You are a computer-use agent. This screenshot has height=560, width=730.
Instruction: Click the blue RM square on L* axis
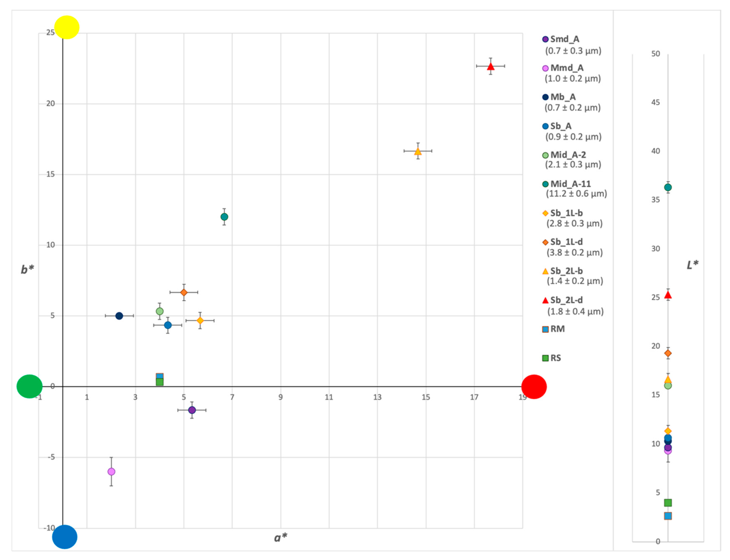pyautogui.click(x=668, y=516)
